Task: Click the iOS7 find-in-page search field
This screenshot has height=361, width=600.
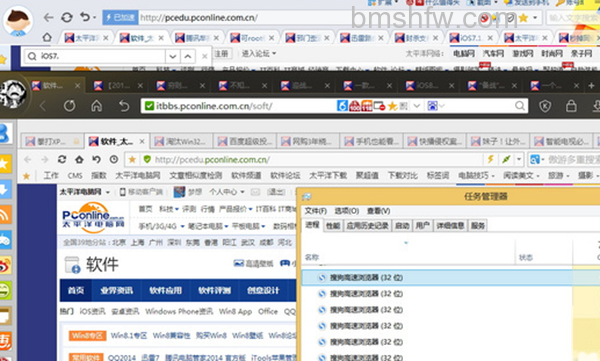Action: pos(95,57)
